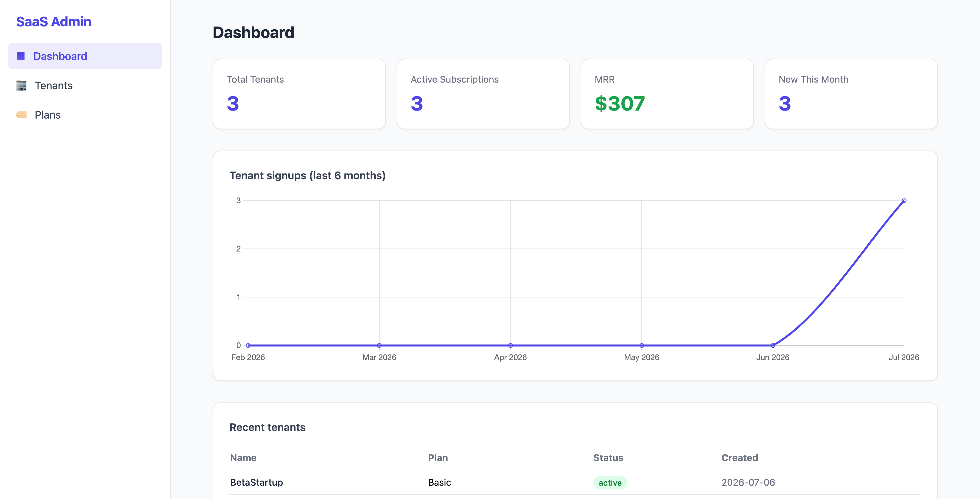Click the Recent tenants heading

click(267, 427)
